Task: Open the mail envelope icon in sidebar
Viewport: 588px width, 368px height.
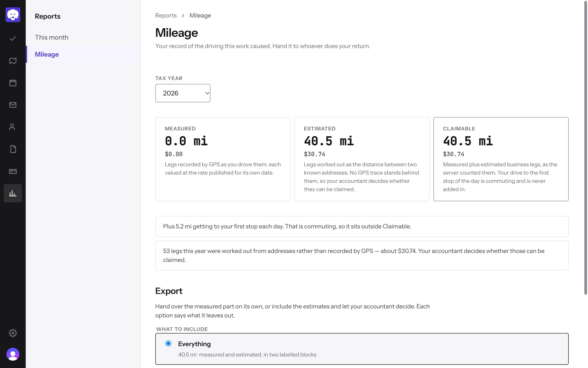Action: point(13,105)
